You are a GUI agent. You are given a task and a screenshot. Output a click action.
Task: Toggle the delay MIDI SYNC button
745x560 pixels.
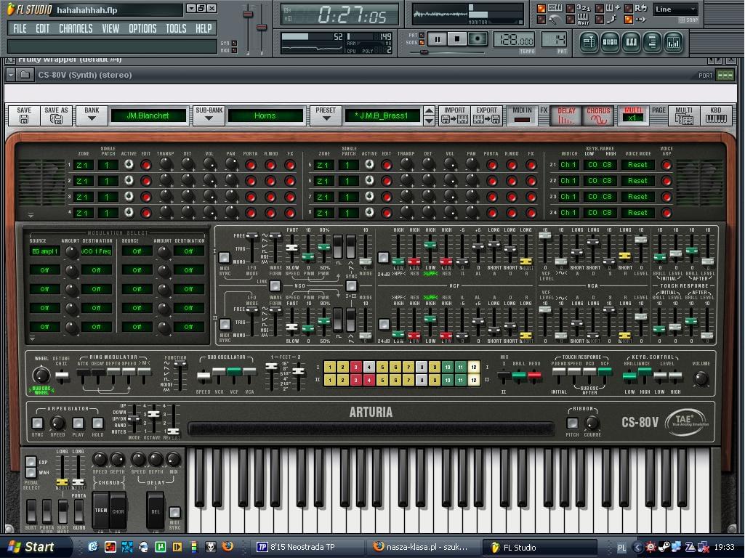175,512
